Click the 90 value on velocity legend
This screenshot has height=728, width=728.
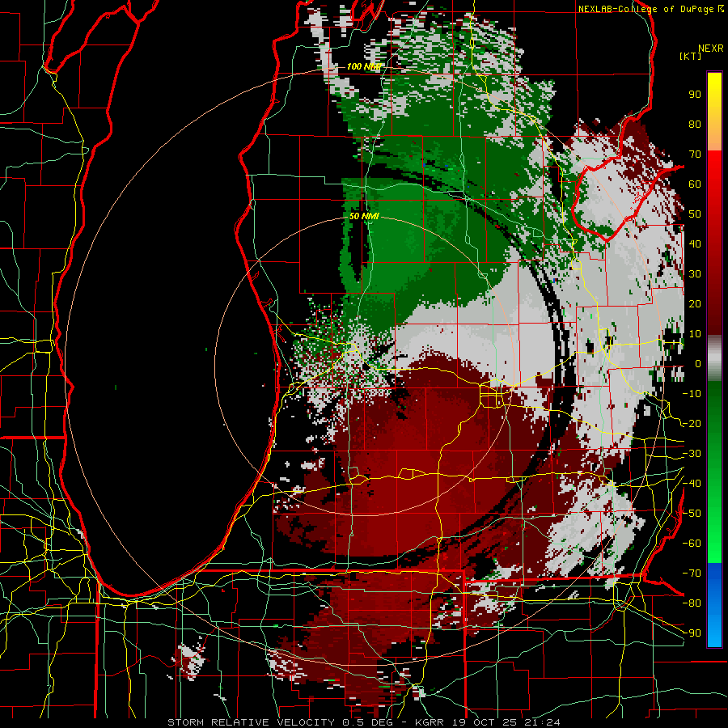click(695, 95)
